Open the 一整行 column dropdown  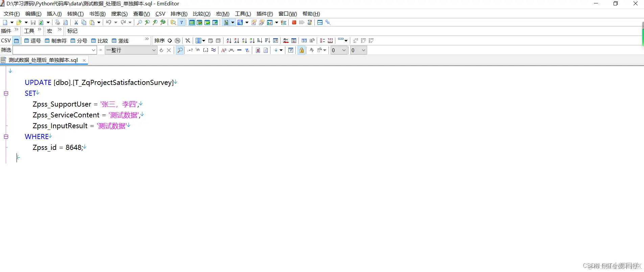(154, 50)
